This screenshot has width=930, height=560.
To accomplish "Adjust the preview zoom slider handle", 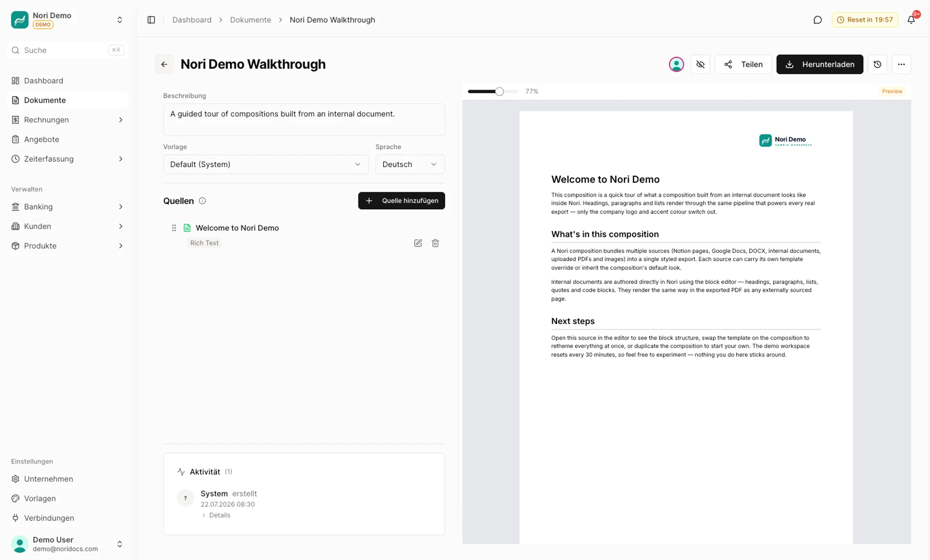I will [499, 92].
